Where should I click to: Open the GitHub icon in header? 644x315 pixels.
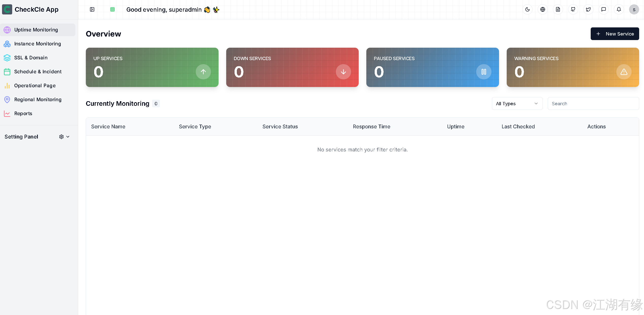(x=573, y=10)
